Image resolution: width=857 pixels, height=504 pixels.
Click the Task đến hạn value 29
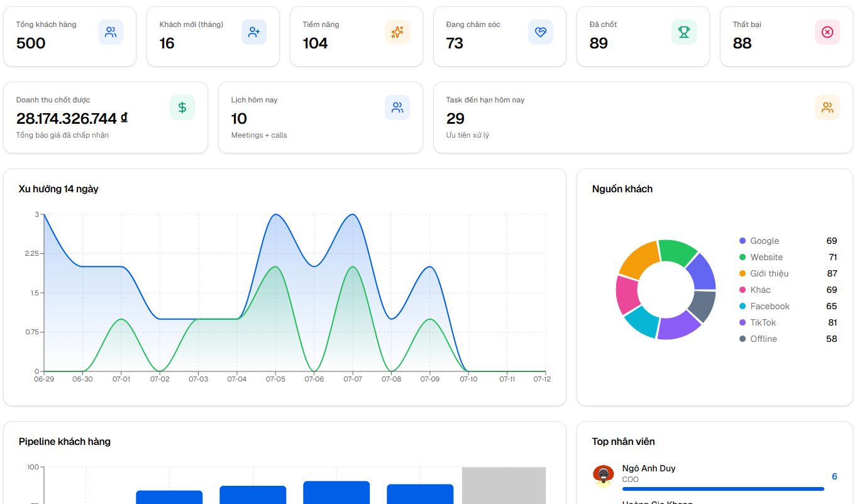pos(455,119)
